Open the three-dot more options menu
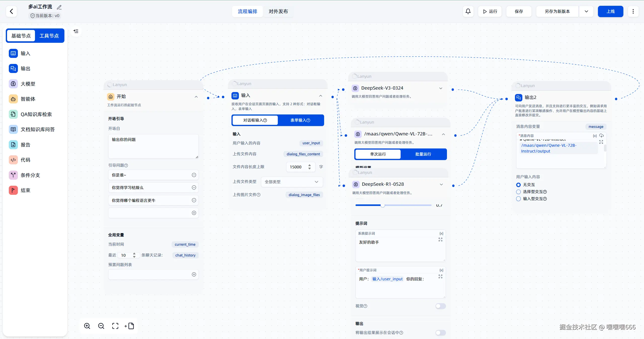Image resolution: width=644 pixels, height=339 pixels. [x=633, y=11]
